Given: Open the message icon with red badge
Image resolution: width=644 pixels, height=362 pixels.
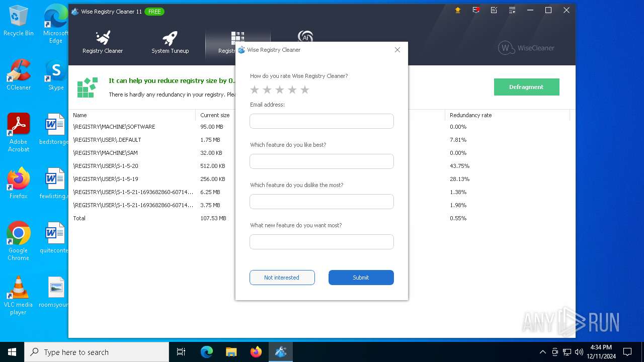Looking at the screenshot, I should 475,10.
